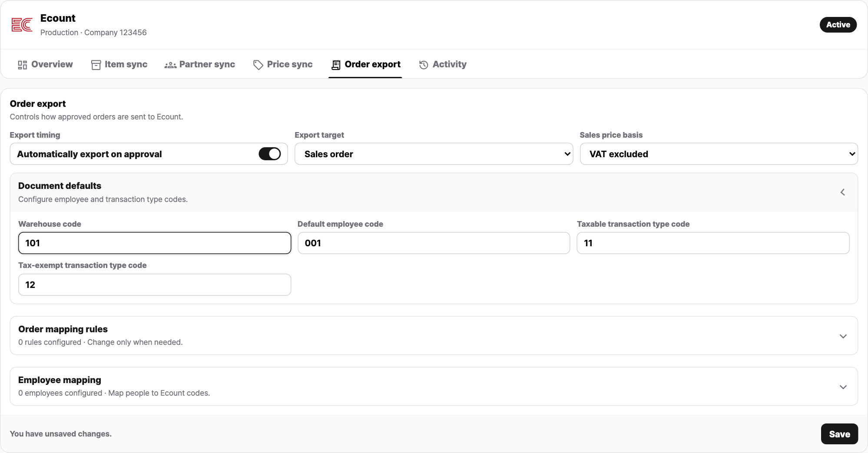868x453 pixels.
Task: View the Activity tab
Action: point(443,64)
